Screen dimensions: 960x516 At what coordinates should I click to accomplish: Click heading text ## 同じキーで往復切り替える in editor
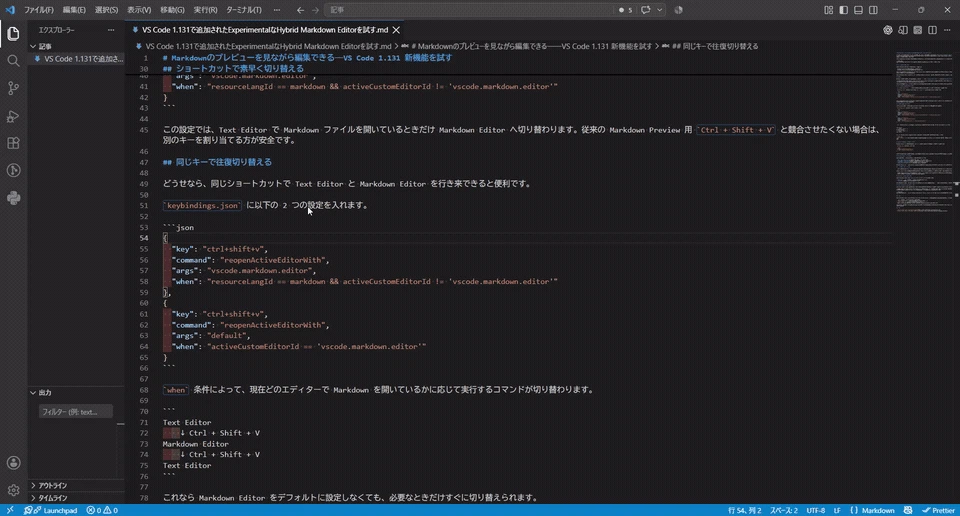point(217,162)
